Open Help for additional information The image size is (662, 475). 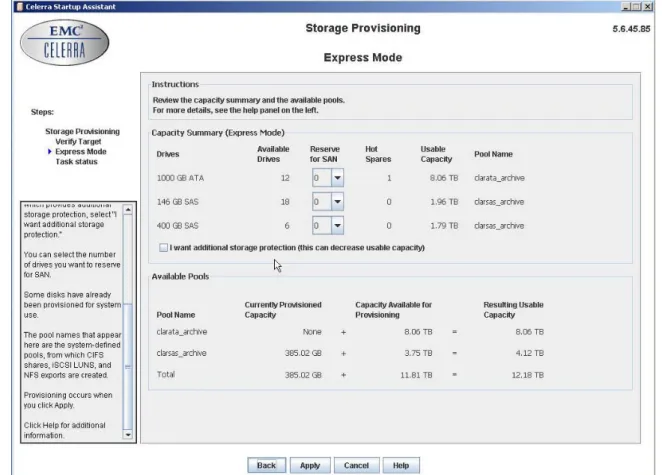pos(401,465)
